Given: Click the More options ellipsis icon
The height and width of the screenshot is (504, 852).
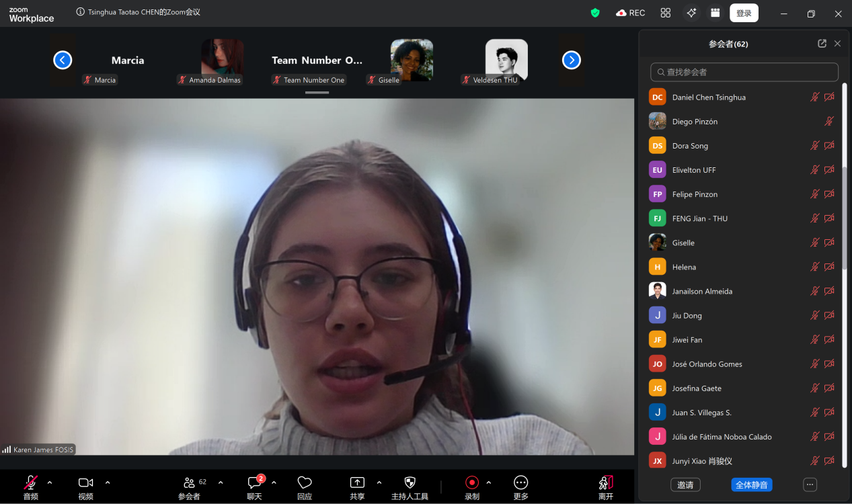Looking at the screenshot, I should [x=520, y=483].
